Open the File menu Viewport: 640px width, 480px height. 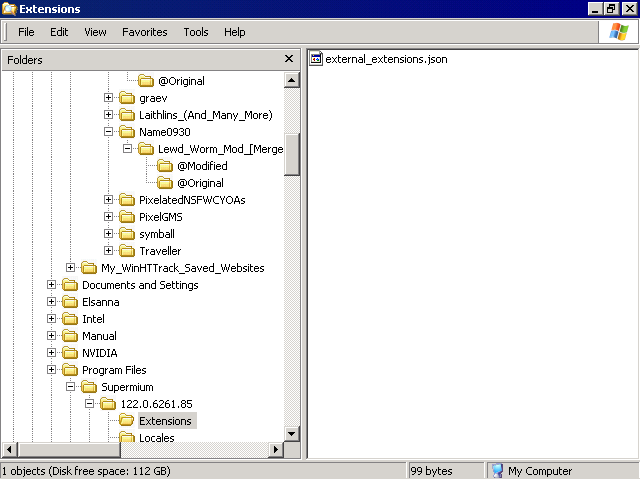26,32
